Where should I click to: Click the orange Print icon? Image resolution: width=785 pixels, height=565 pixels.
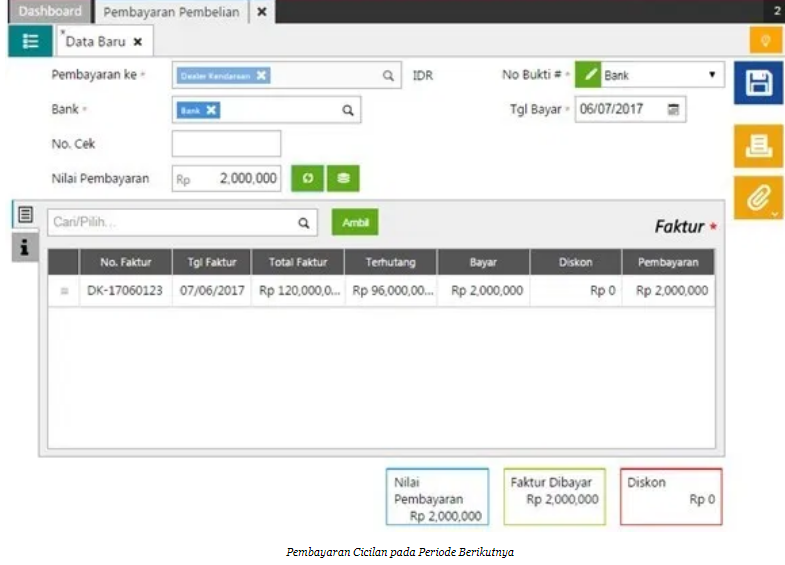pyautogui.click(x=759, y=146)
